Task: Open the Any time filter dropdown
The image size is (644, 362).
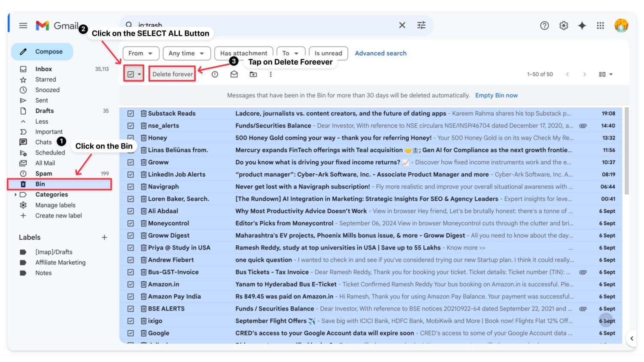Action: (x=186, y=53)
